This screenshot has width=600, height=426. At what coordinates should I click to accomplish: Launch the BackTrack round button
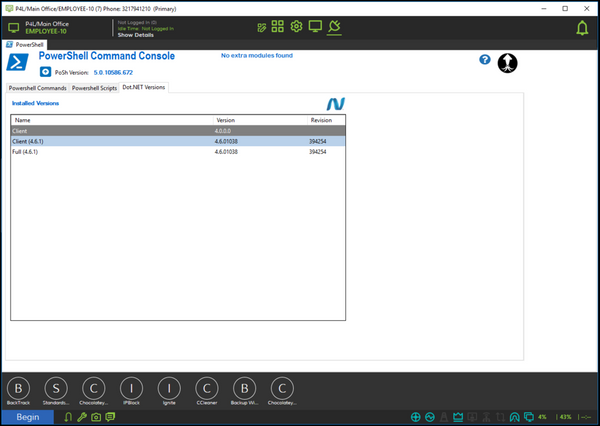pos(18,388)
